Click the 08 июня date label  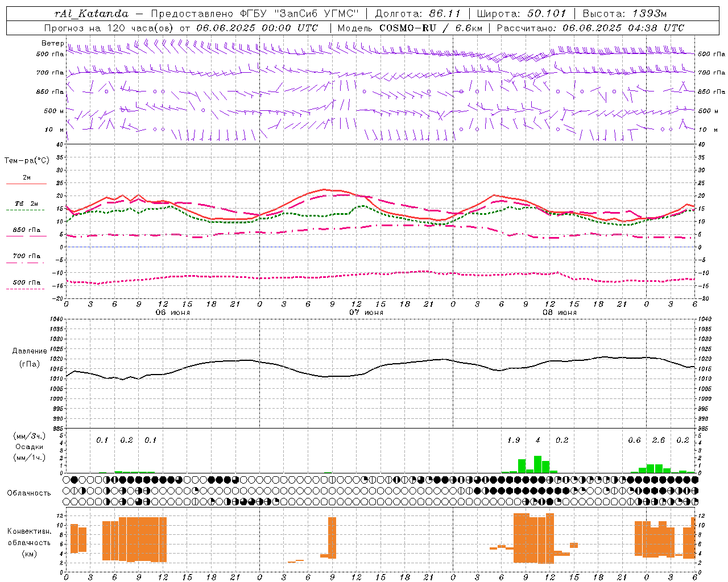560,313
